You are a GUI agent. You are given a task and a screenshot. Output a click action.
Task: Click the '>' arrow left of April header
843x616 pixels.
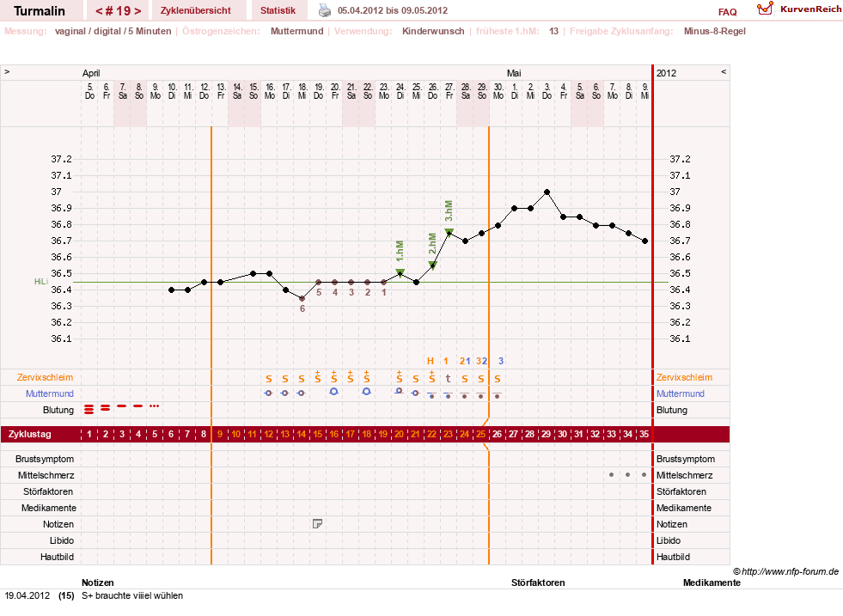coord(7,71)
